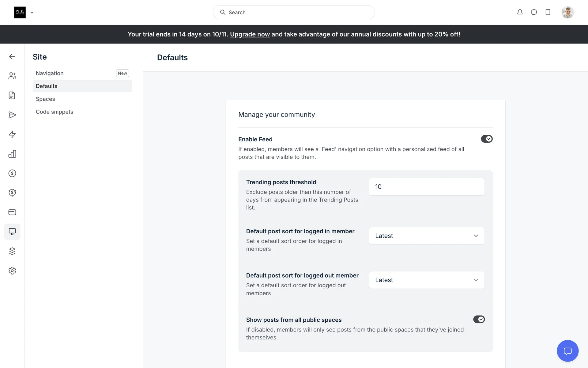588x368 pixels.
Task: Open the settings gear icon in sidebar
Action: coord(12,271)
